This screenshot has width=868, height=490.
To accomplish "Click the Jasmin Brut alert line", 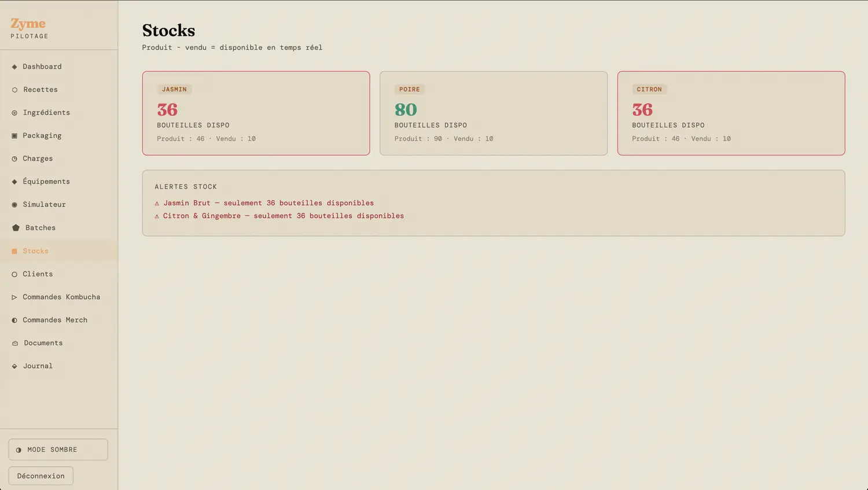I will (x=264, y=203).
